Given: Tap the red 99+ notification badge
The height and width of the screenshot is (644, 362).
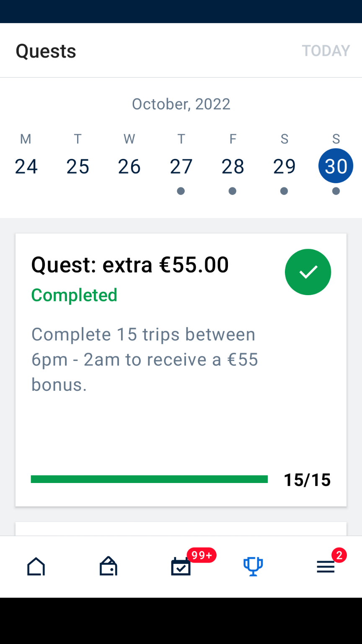Looking at the screenshot, I should click(202, 556).
